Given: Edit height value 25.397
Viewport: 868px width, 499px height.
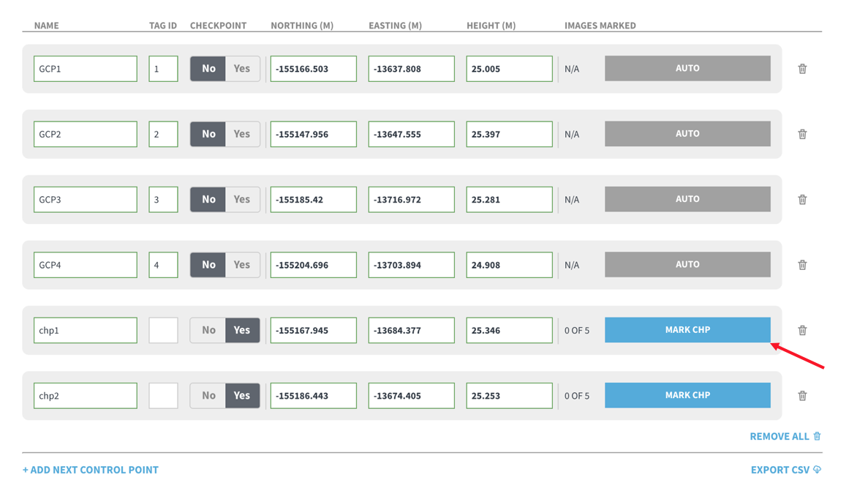Looking at the screenshot, I should pyautogui.click(x=509, y=134).
